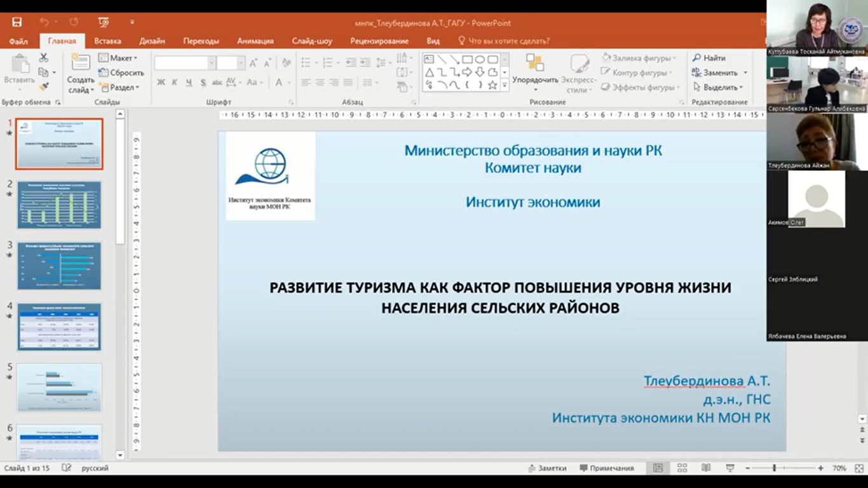Image resolution: width=868 pixels, height=488 pixels.
Task: Switch to slide sorter view icon
Action: [682, 468]
